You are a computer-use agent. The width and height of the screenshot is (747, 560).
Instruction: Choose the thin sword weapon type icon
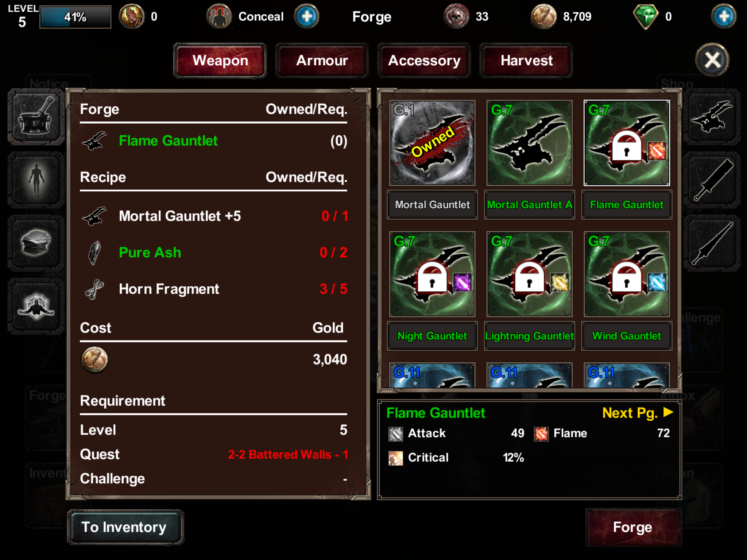coord(712,243)
